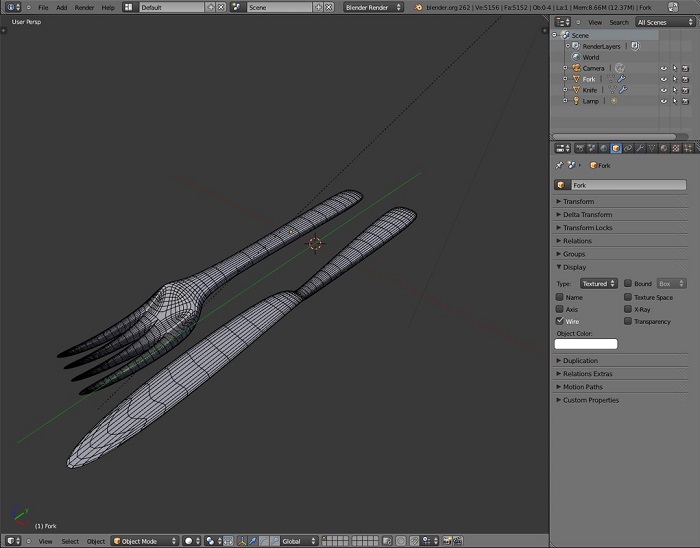700x548 pixels.
Task: Click the Camera data icon in outliner
Action: click(620, 68)
